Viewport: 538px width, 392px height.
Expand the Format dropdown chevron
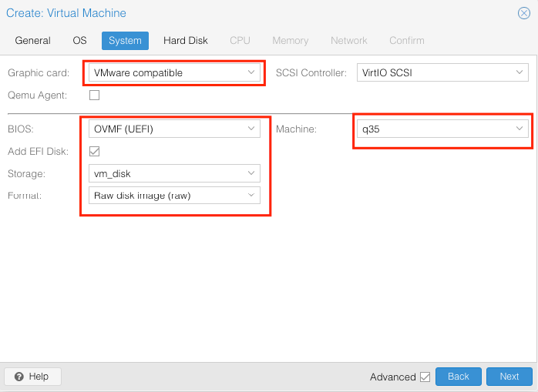click(251, 195)
